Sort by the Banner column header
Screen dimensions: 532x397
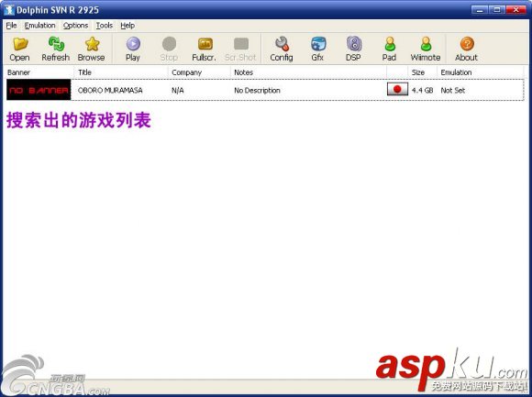click(x=39, y=72)
